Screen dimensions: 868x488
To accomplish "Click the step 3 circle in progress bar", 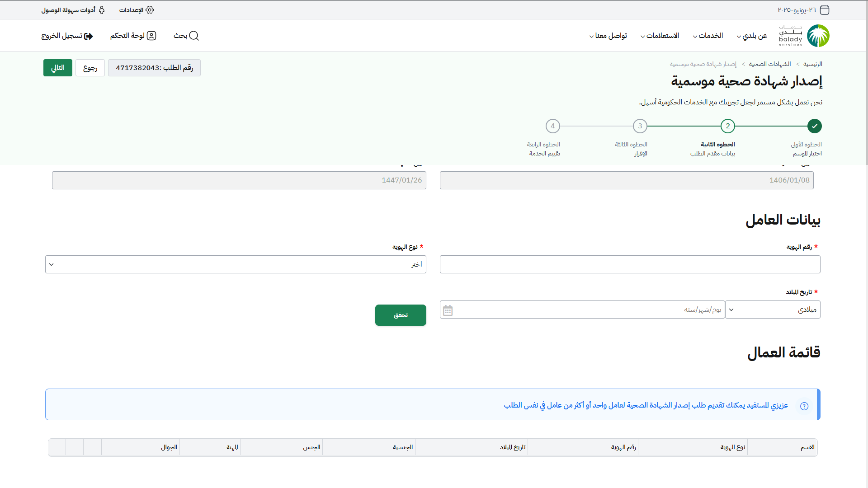I will tap(640, 126).
